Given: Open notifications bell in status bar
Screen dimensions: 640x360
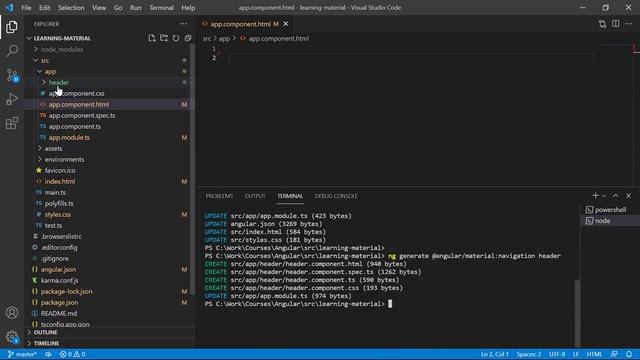Looking at the screenshot, I should (x=629, y=354).
